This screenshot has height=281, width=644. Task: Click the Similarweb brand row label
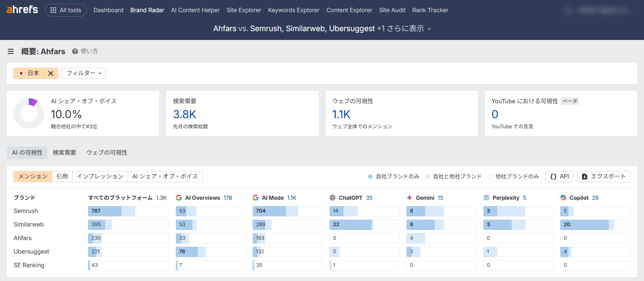tap(28, 224)
